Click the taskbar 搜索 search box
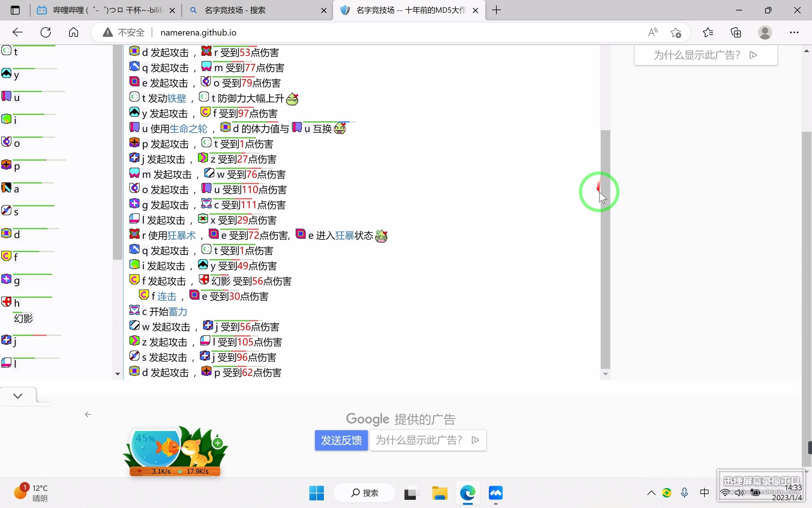The width and height of the screenshot is (812, 508). (x=364, y=493)
